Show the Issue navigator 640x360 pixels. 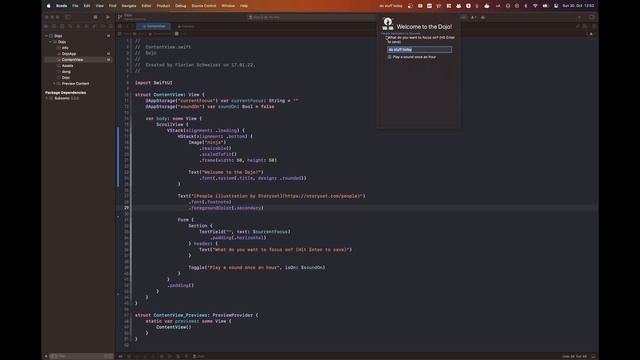tap(78, 26)
